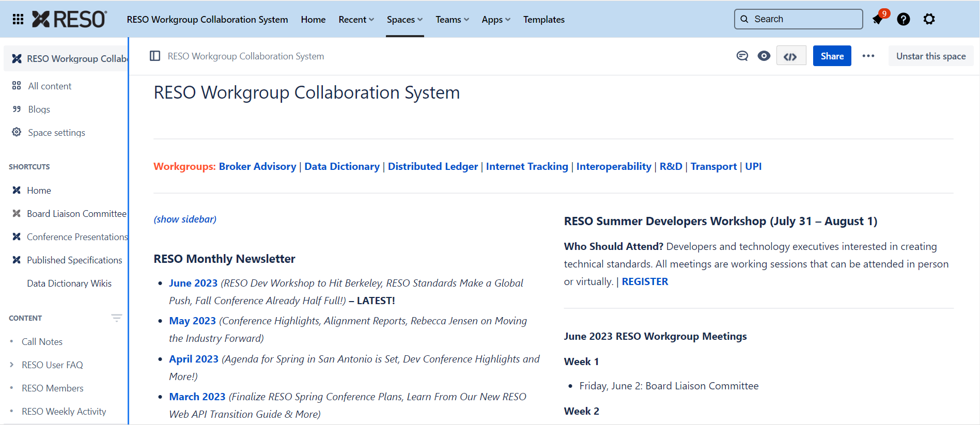Open the settings gear icon

tap(929, 19)
